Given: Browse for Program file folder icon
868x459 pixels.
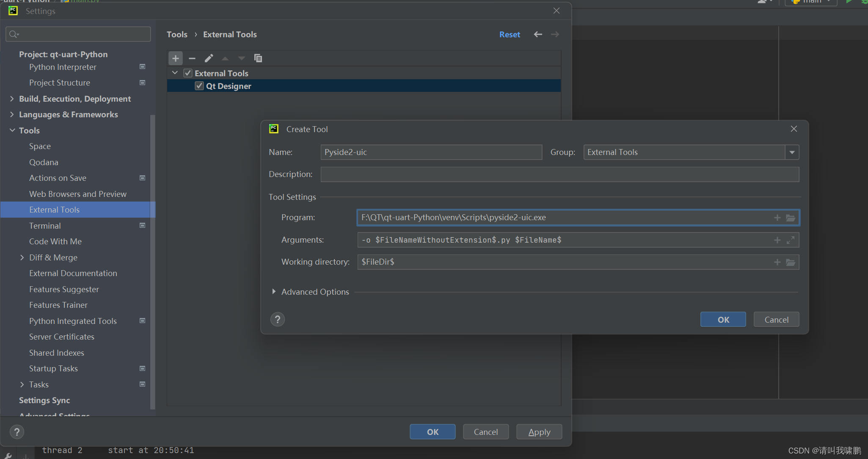Looking at the screenshot, I should pos(790,218).
